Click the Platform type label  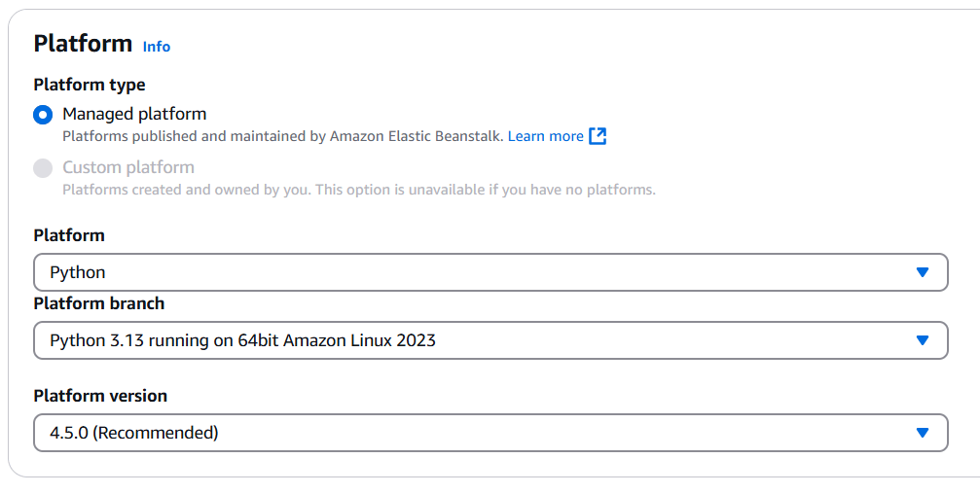click(90, 85)
